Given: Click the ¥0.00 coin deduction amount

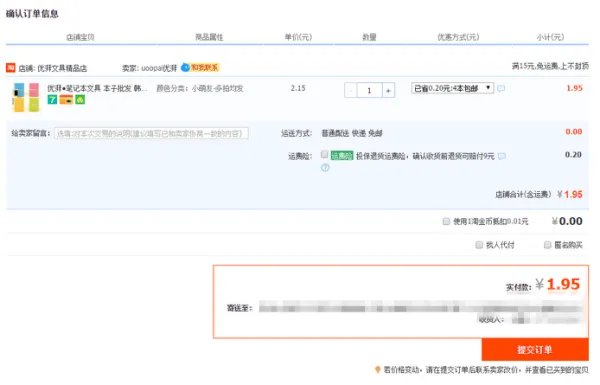Looking at the screenshot, I should (x=567, y=221).
